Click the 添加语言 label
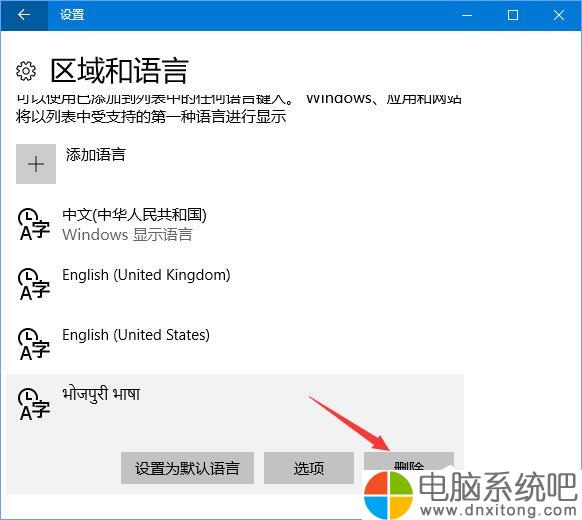Screen dimensions: 582x520 pyautogui.click(x=96, y=155)
